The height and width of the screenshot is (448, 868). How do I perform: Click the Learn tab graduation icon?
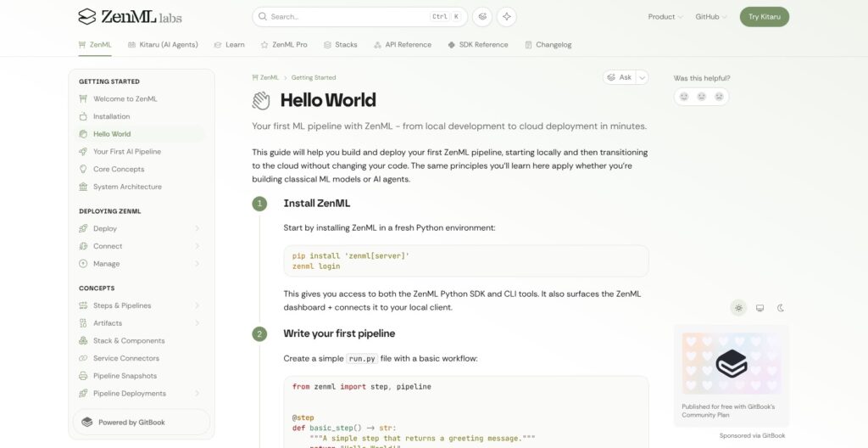tap(218, 45)
